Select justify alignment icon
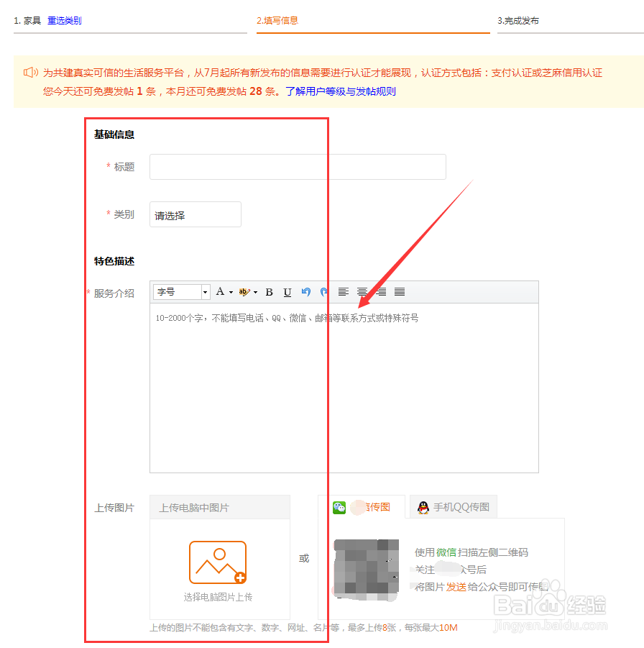 pos(398,291)
